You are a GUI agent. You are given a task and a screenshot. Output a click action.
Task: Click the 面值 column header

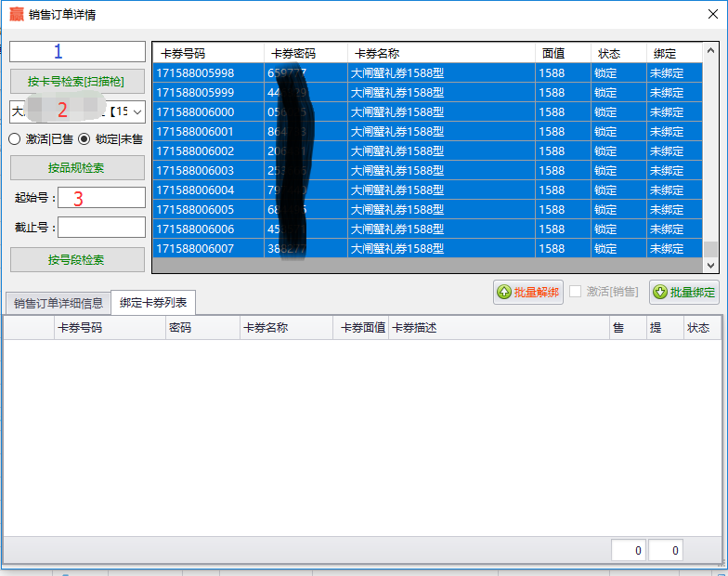(x=563, y=54)
